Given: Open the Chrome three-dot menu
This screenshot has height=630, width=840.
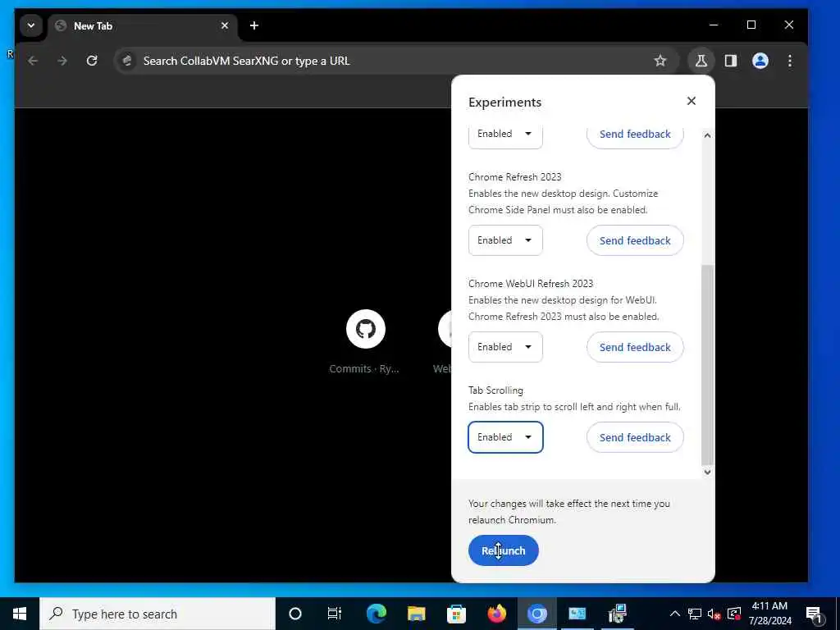Looking at the screenshot, I should coord(790,61).
